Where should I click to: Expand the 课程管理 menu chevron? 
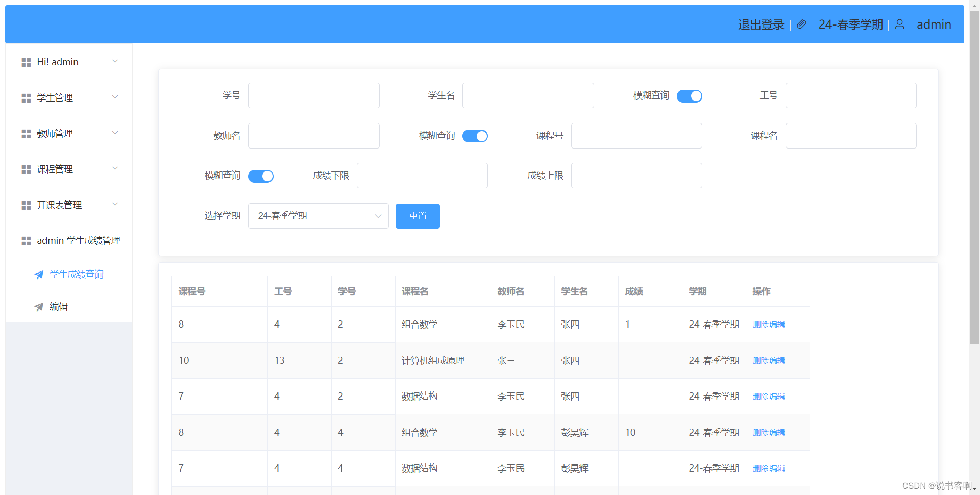[x=115, y=168]
